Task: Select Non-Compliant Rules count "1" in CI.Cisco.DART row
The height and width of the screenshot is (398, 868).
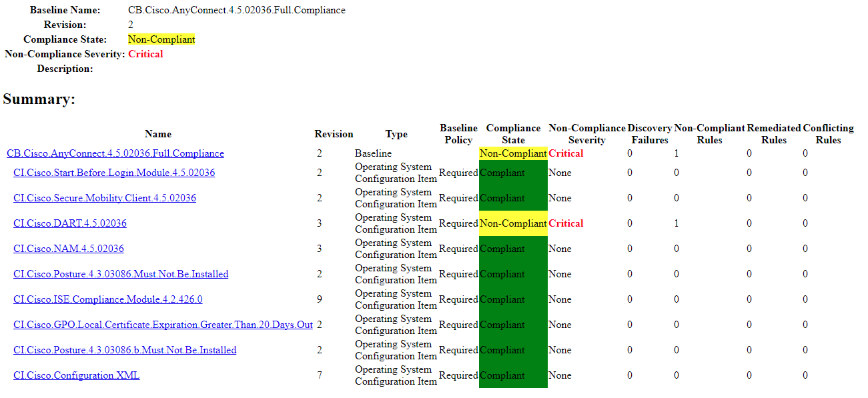Action: (x=677, y=223)
